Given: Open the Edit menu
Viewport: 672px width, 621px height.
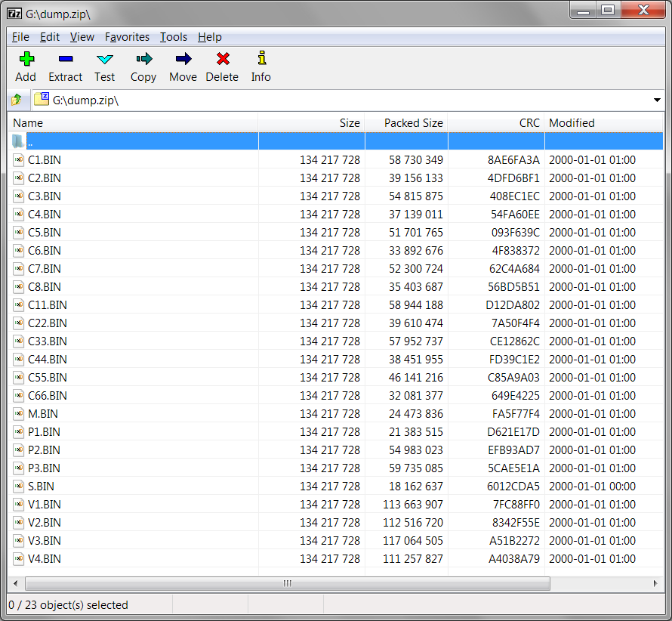Looking at the screenshot, I should [x=50, y=37].
